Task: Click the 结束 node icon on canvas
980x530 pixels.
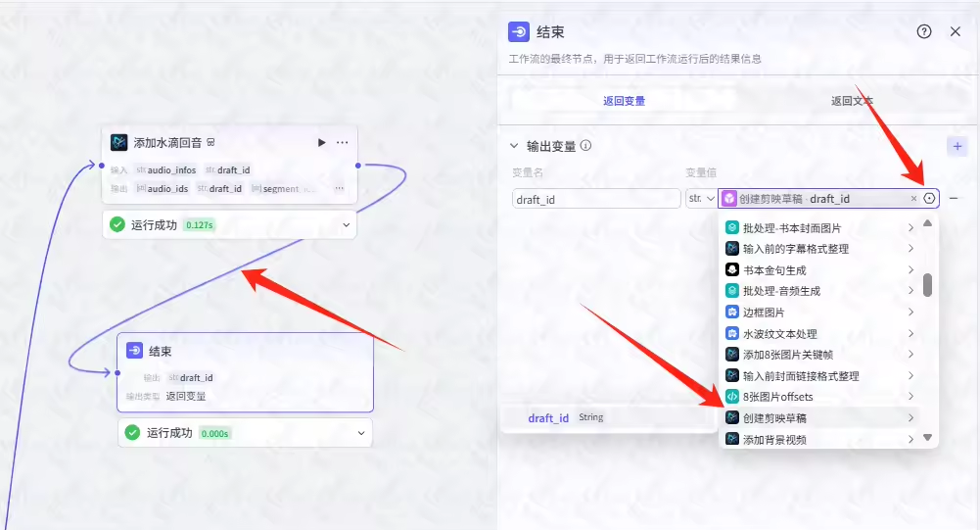Action: click(x=134, y=351)
